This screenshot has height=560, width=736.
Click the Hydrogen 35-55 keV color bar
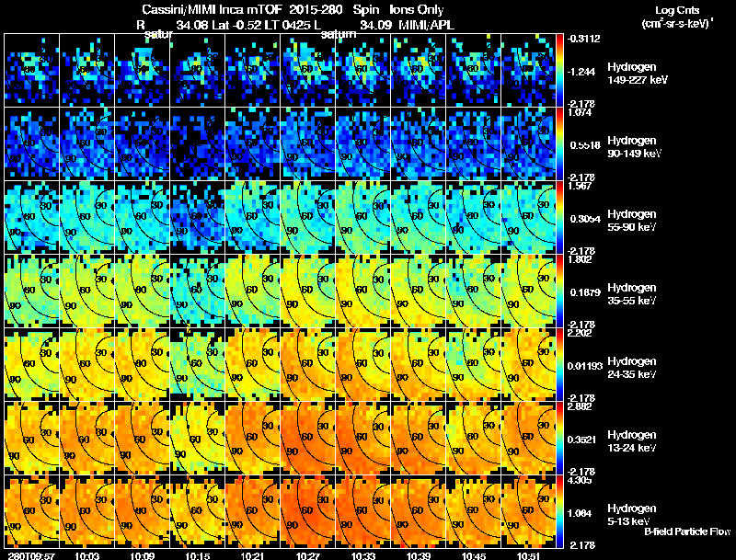pos(559,291)
